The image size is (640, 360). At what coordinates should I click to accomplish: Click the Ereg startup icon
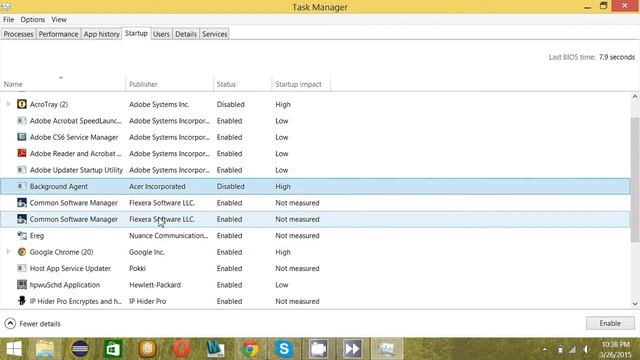coord(22,236)
